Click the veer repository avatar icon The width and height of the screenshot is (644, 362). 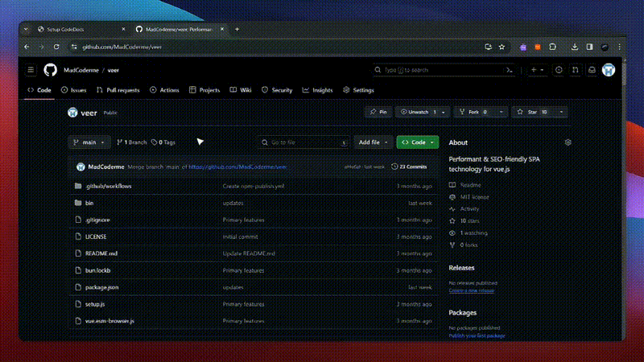click(72, 113)
